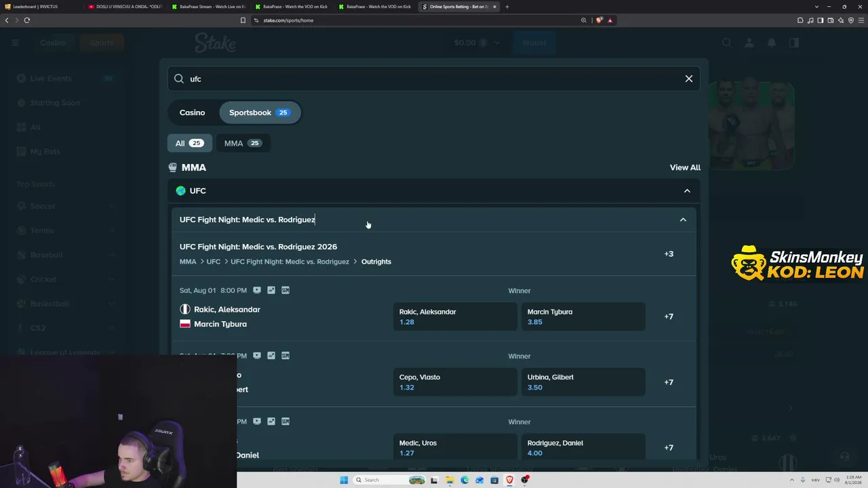Open the zoom magnifier icon in the address bar
This screenshot has width=868, height=488.
pyautogui.click(x=583, y=20)
